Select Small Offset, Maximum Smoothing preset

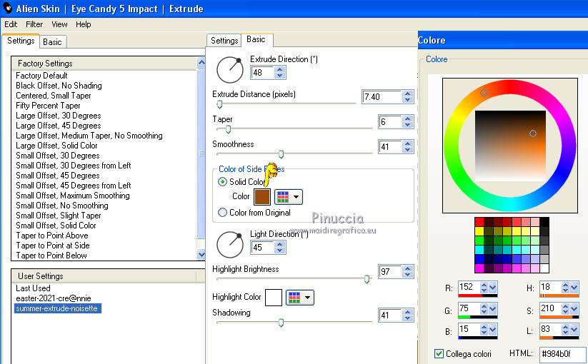coord(73,196)
